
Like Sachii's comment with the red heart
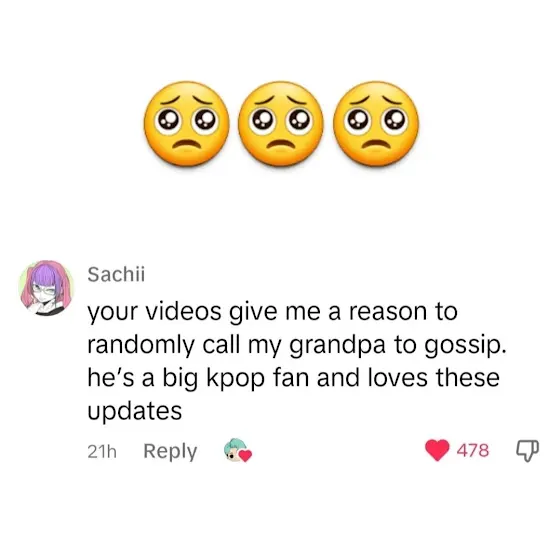coord(437,450)
